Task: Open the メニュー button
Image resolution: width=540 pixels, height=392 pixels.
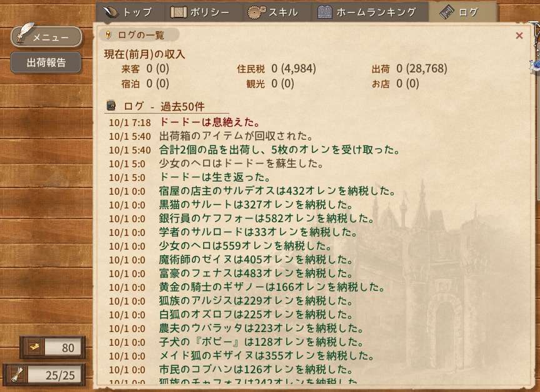Action: pyautogui.click(x=46, y=37)
